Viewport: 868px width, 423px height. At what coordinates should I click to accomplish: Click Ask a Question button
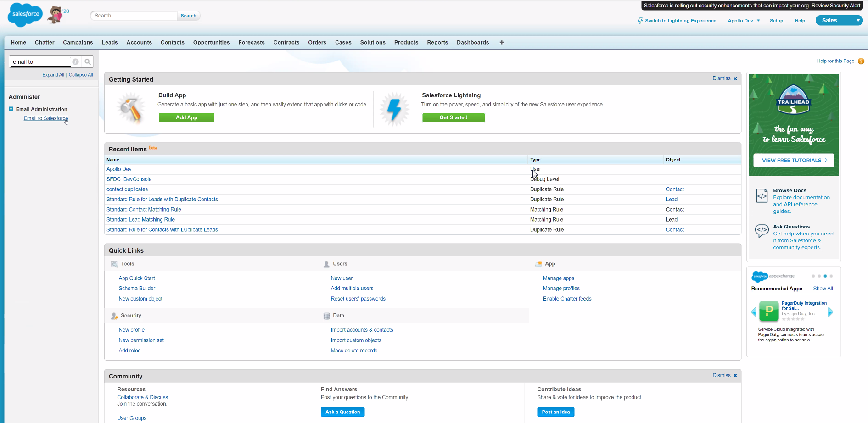pyautogui.click(x=343, y=412)
